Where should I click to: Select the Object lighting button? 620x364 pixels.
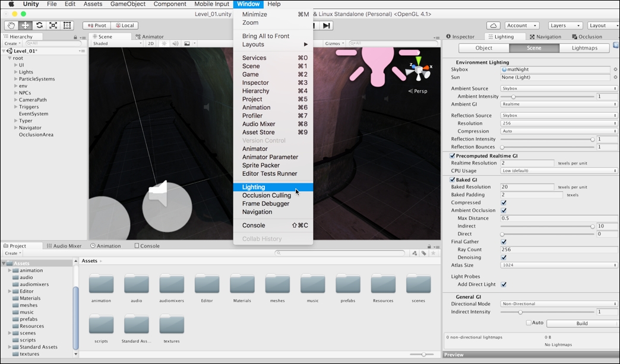point(484,48)
